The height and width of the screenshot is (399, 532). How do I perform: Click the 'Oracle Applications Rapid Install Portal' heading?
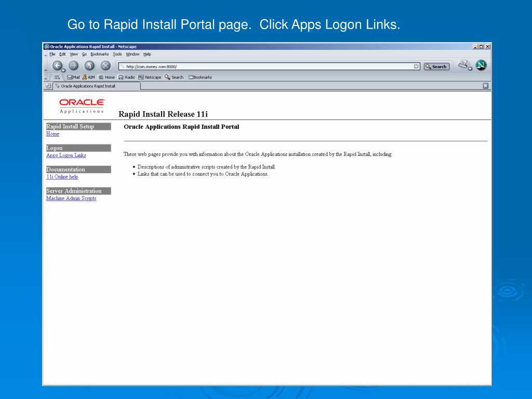pyautogui.click(x=181, y=127)
